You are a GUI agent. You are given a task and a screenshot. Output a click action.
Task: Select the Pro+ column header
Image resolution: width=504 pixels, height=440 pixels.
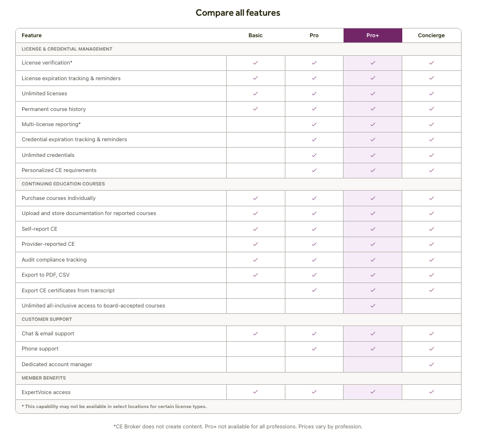373,35
